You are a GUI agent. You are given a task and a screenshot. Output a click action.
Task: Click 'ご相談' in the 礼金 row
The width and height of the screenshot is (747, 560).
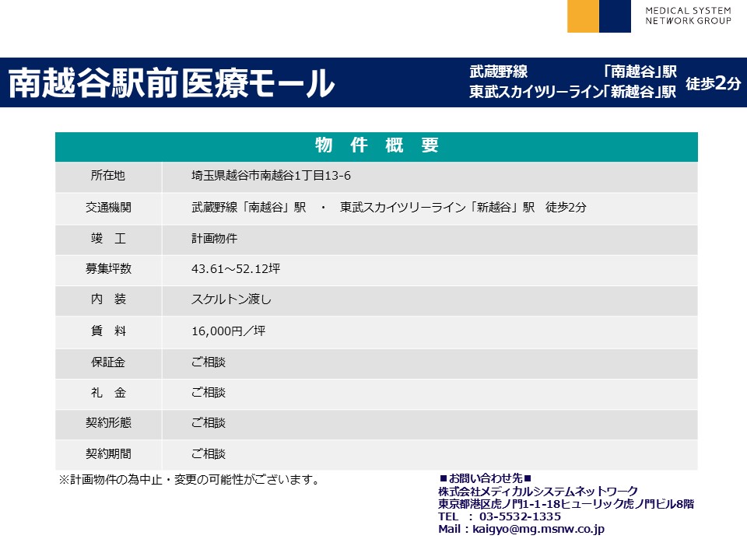click(209, 392)
